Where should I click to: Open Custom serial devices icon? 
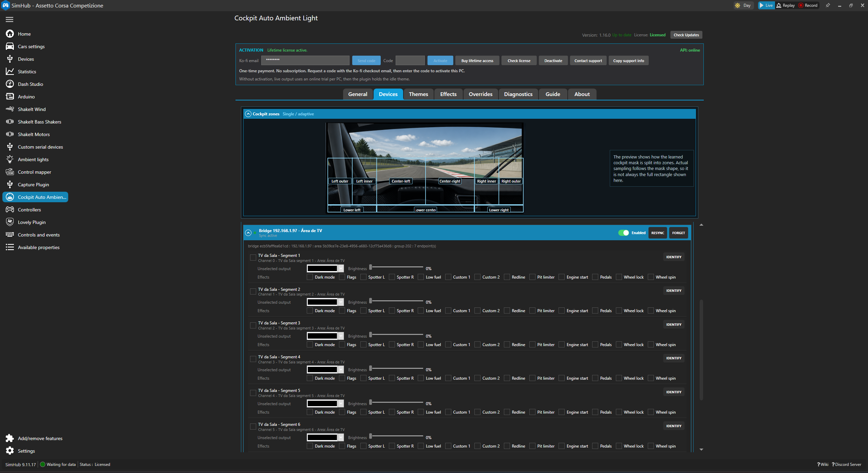(x=10, y=147)
